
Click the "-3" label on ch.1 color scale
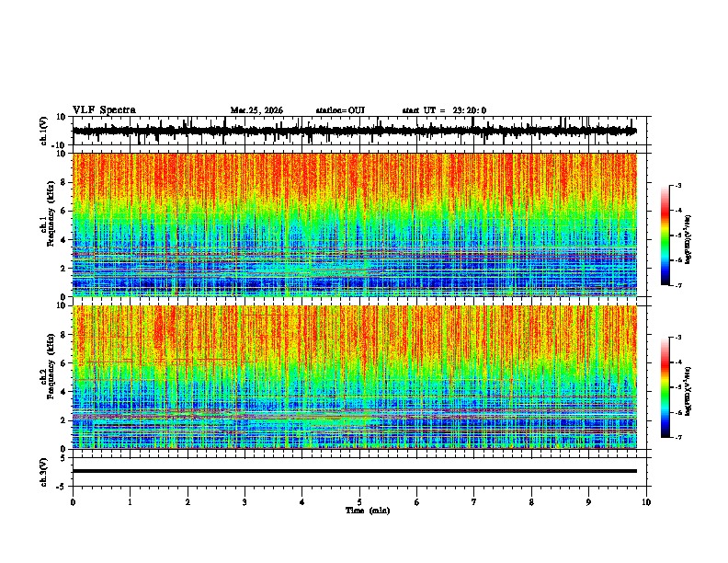678,185
